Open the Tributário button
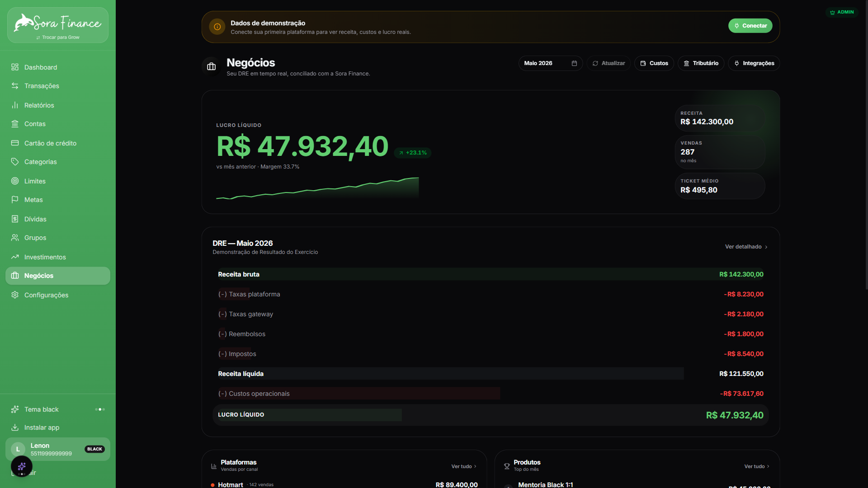 [701, 63]
